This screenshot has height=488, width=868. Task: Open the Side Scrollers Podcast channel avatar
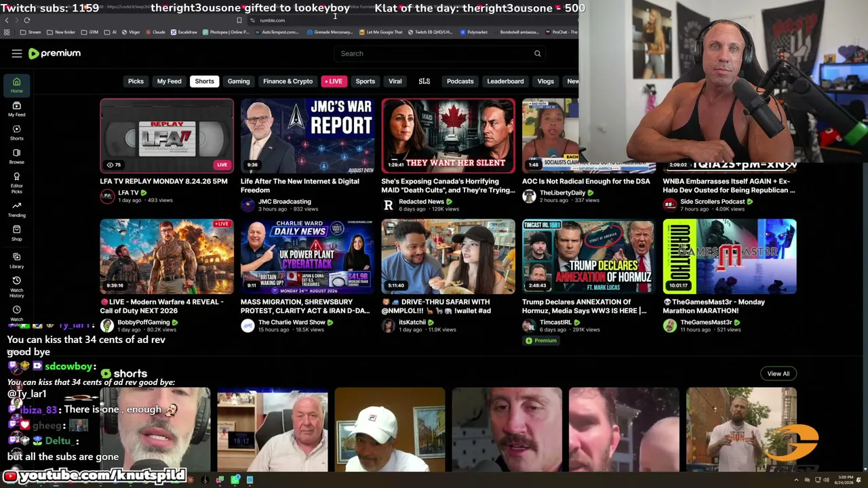pos(670,205)
